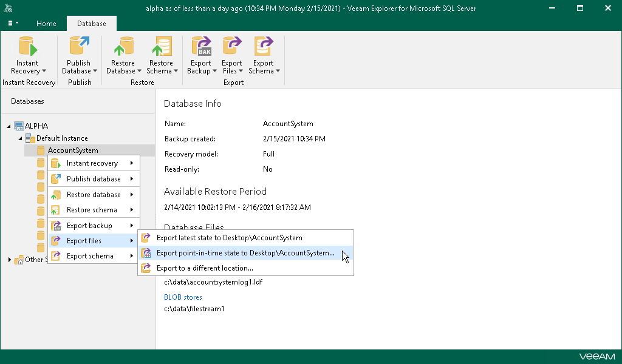Click the AccountSystem database cylinder icon
This screenshot has height=364, width=622.
click(41, 150)
